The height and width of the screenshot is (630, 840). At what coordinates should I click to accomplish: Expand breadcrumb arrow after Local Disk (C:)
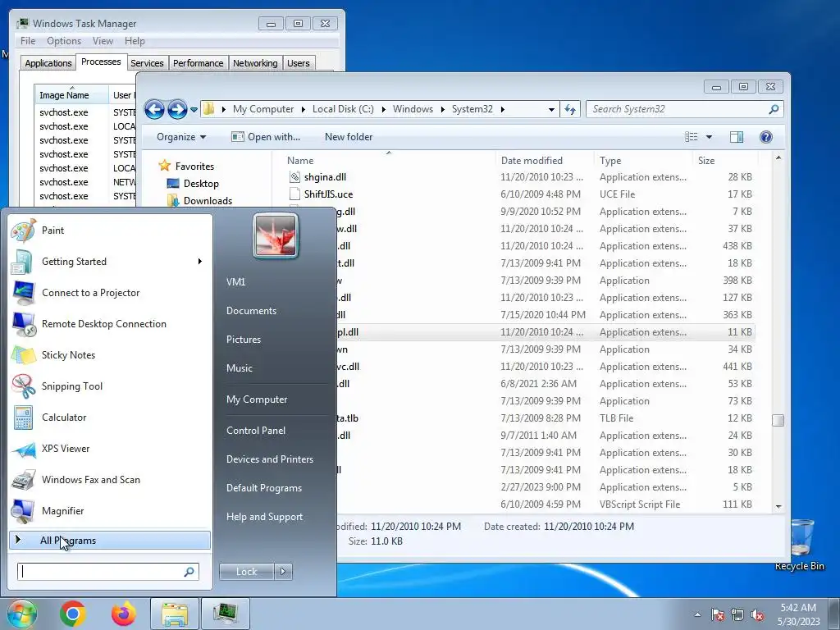[384, 109]
